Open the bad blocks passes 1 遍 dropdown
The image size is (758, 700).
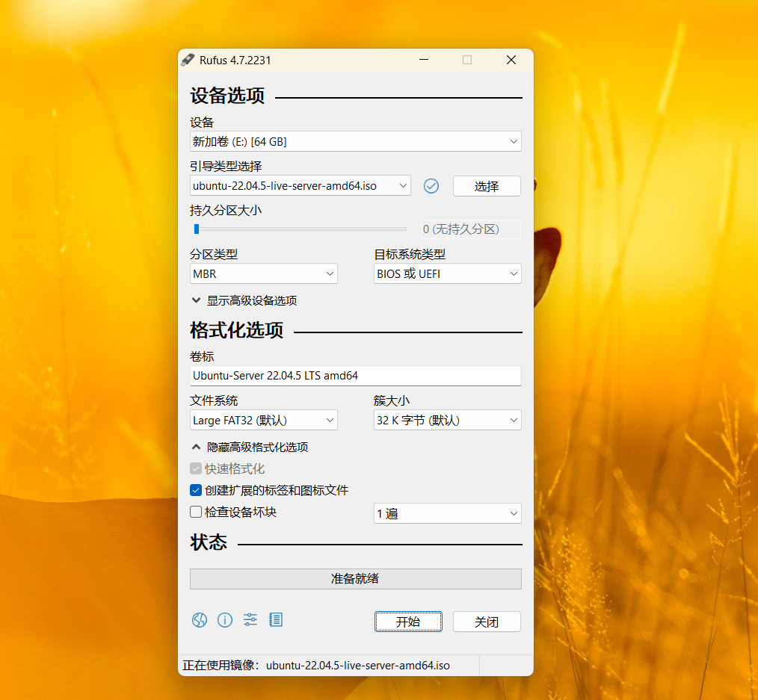pos(447,513)
